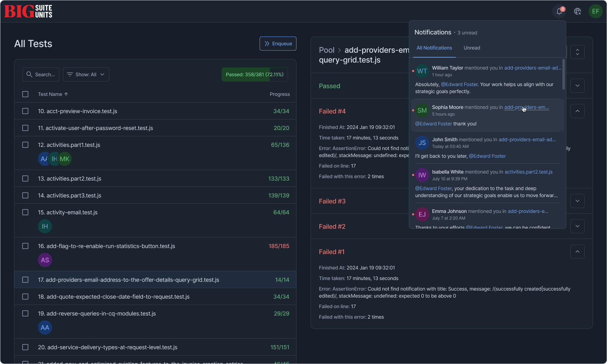Click the SM avatar of Sophia Moore
The image size is (607, 364).
422,110
